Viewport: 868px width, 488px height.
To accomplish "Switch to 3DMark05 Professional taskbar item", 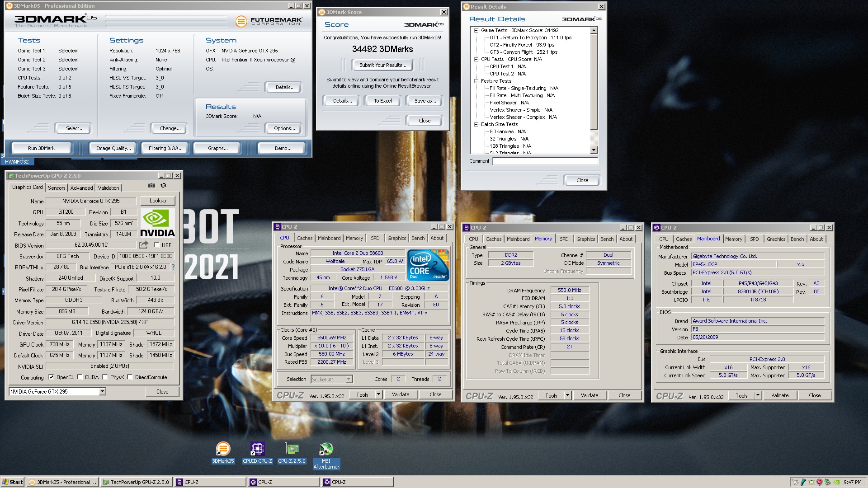I will pyautogui.click(x=62, y=482).
